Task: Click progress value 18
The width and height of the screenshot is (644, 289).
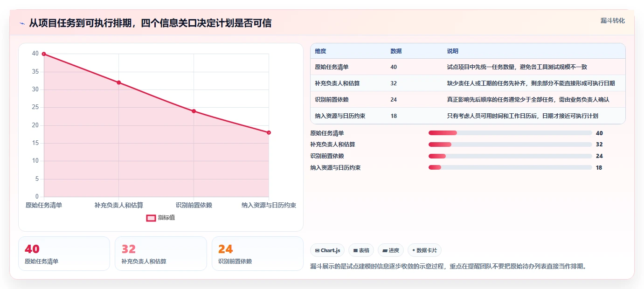Action: tap(599, 167)
